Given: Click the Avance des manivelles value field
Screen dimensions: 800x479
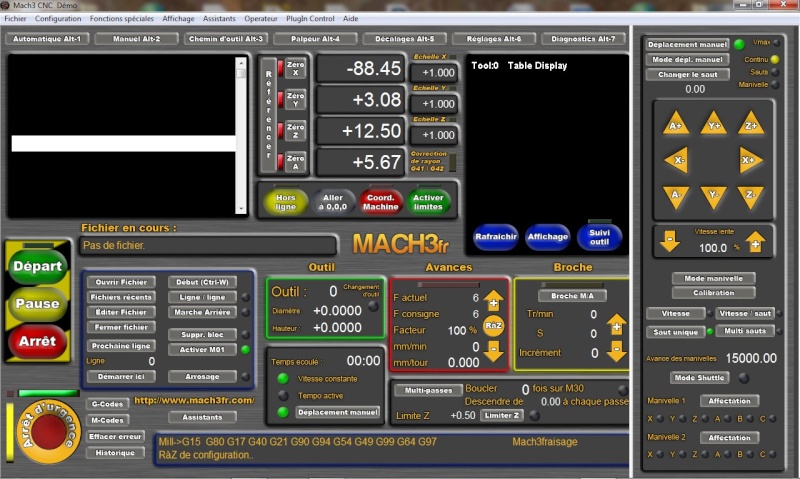Looking at the screenshot, I should pyautogui.click(x=751, y=358).
